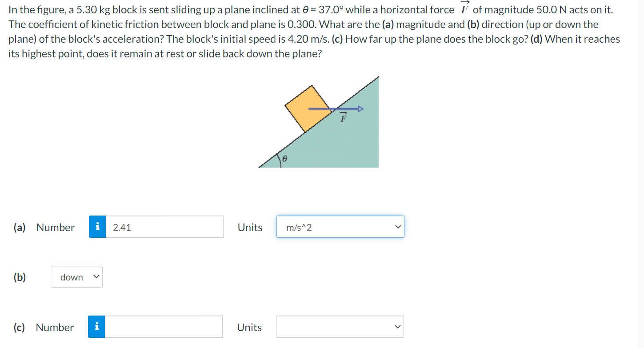Screen dimensions: 644x348
Task: Open the empty Units dropdown for part (c)
Action: click(340, 327)
